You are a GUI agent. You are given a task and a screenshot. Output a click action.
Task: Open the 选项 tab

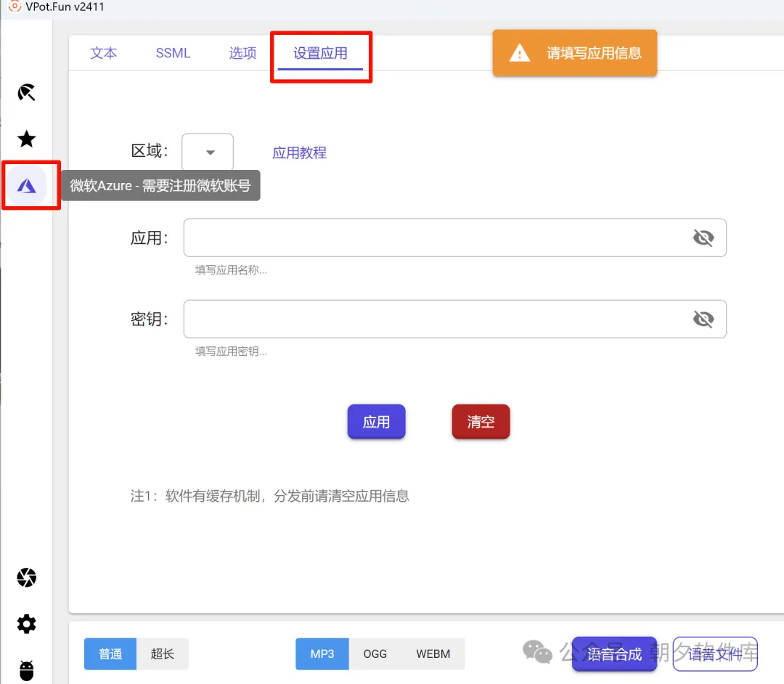point(242,53)
